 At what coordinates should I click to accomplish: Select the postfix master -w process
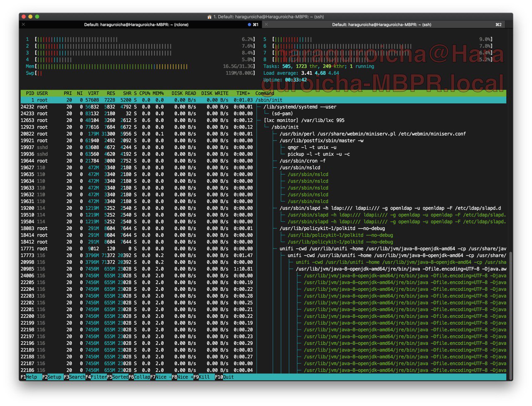(x=263, y=141)
